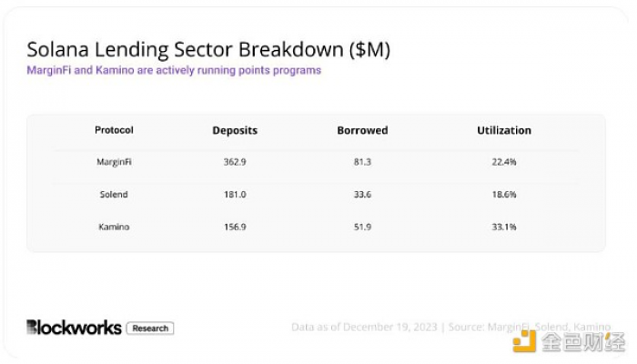Viewport: 637px width, 364px height.
Task: Click the 金色财经 watermark text
Action: [583, 342]
